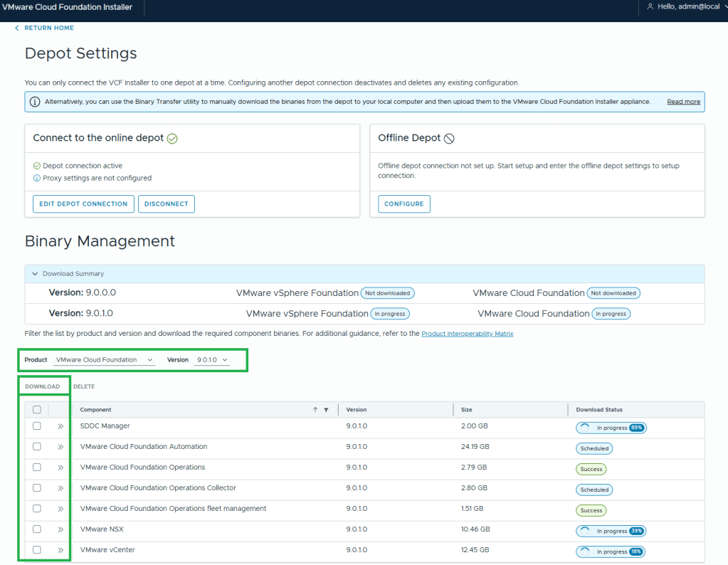Screen dimensions: 728x565
Task: Collapse the Download Summary section
Action: coord(35,274)
